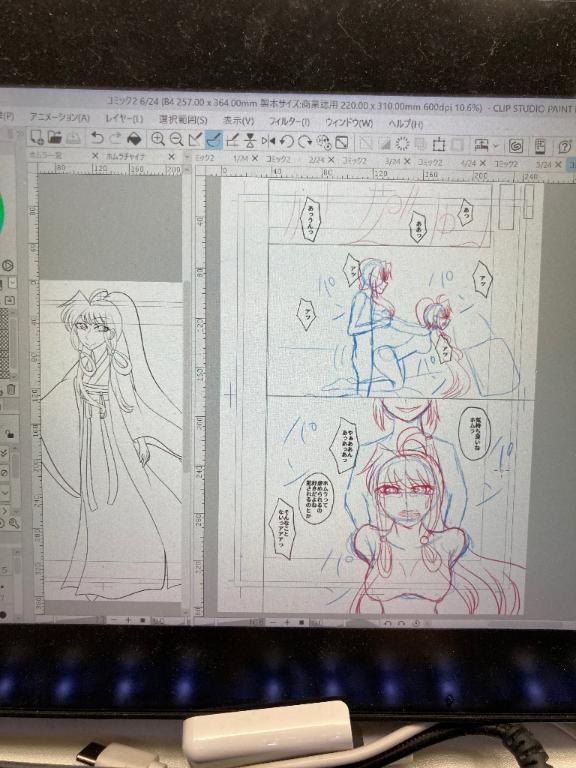Image resolution: width=576 pixels, height=768 pixels.
Task: Click the Canvas size change icon
Action: click(x=439, y=144)
